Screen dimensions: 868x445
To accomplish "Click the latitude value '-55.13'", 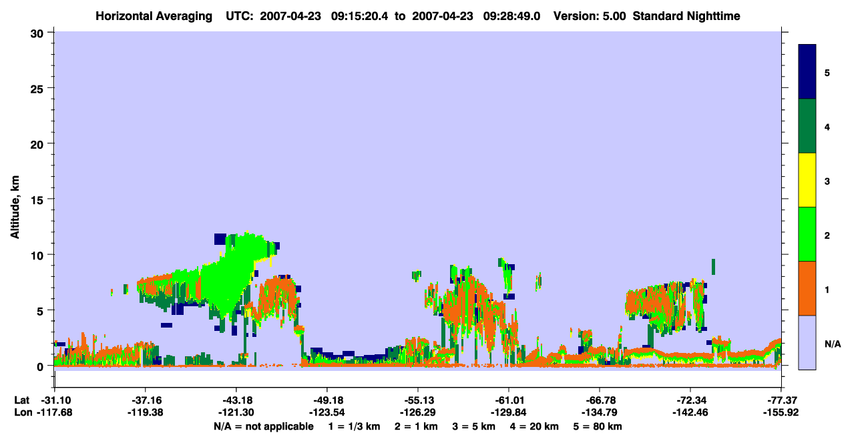I will click(417, 400).
